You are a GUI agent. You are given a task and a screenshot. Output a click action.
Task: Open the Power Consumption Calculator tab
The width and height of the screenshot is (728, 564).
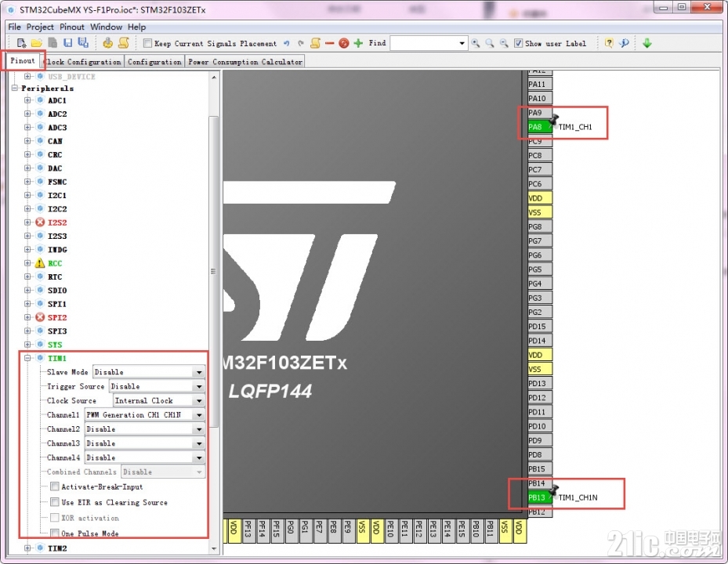tap(245, 62)
